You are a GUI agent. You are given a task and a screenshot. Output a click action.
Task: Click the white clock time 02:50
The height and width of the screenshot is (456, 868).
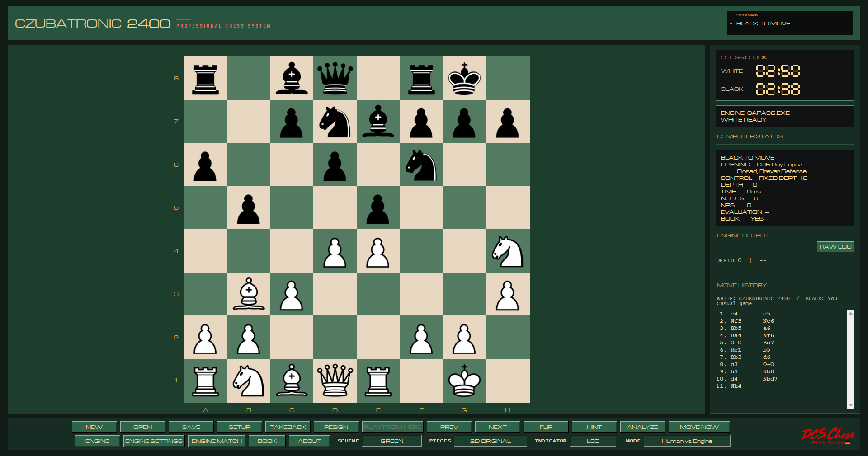coord(778,71)
